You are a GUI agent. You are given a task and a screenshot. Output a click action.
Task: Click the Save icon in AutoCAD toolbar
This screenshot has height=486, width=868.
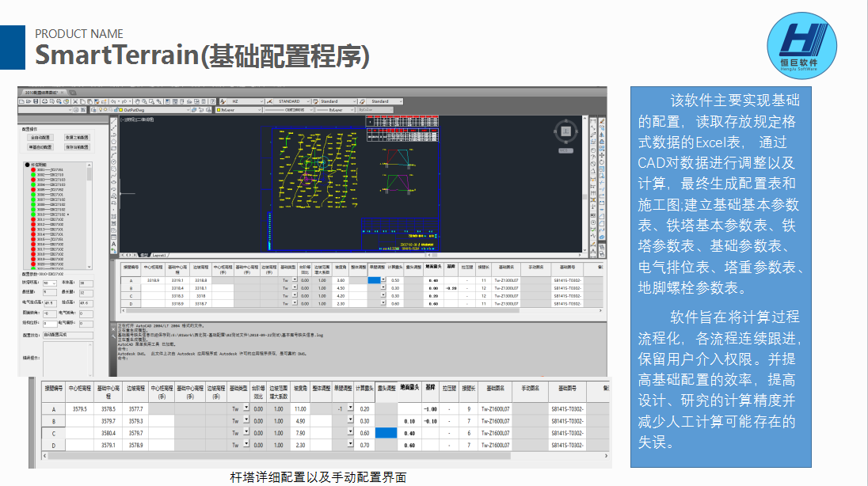pyautogui.click(x=36, y=101)
